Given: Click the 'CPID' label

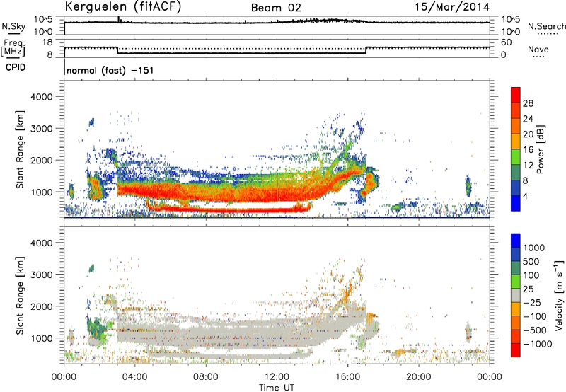Looking at the screenshot, I should [16, 67].
